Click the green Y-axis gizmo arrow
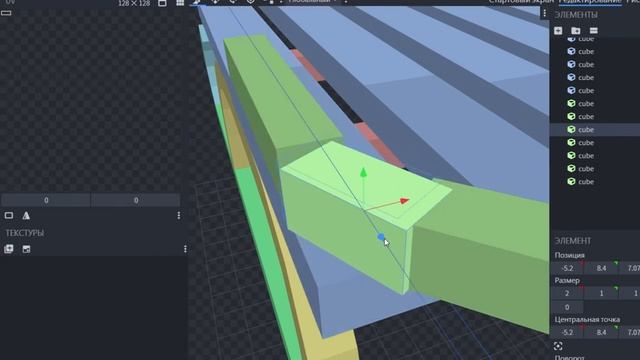The height and width of the screenshot is (360, 640). (x=363, y=172)
